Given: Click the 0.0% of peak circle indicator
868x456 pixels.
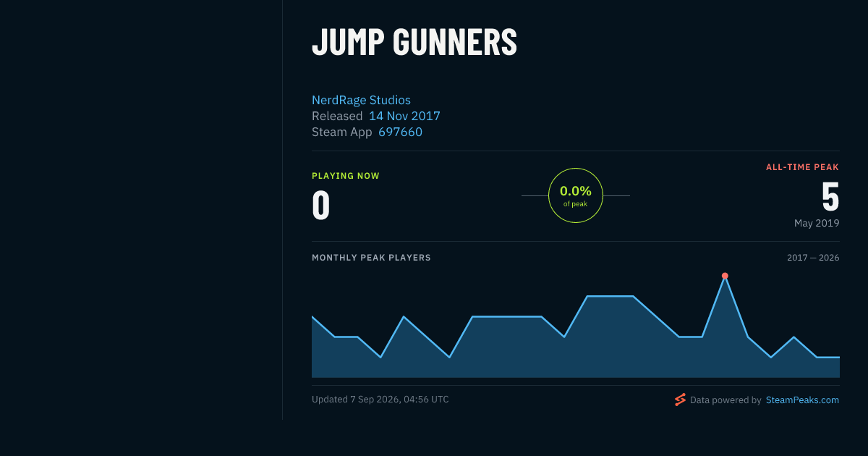Looking at the screenshot, I should pos(576,195).
